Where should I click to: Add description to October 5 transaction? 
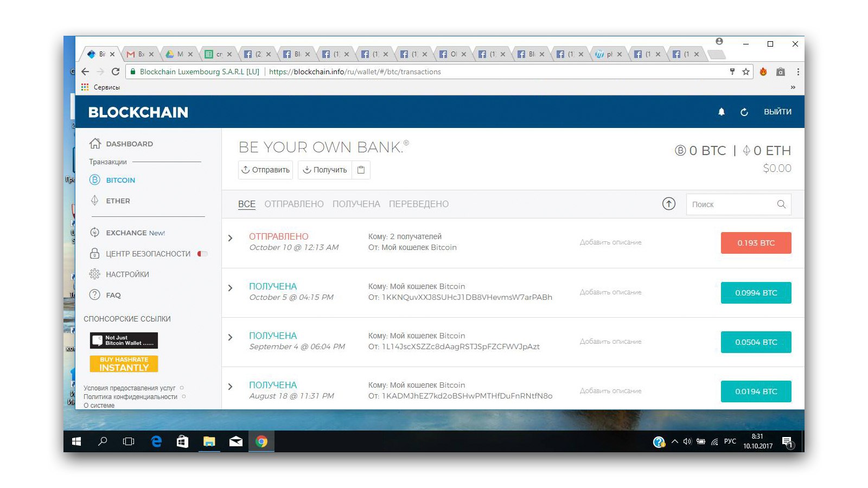610,292
